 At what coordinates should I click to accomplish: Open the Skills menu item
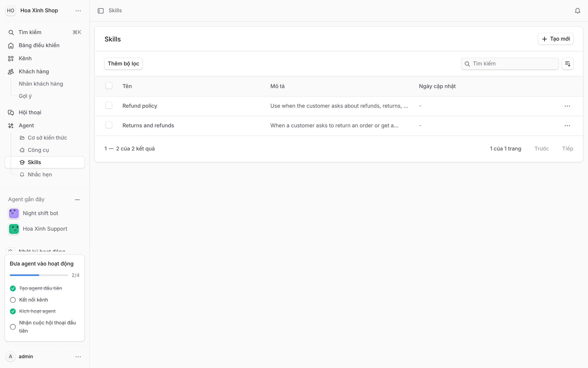click(x=45, y=162)
